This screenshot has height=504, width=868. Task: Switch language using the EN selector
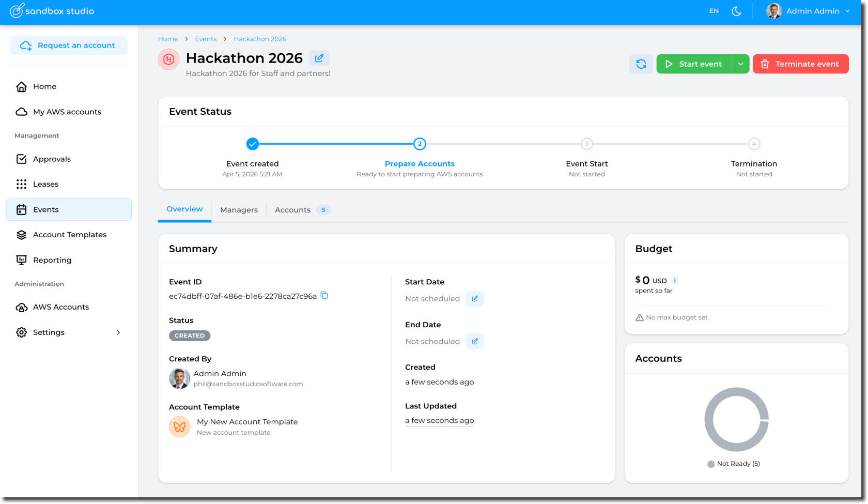click(x=714, y=11)
